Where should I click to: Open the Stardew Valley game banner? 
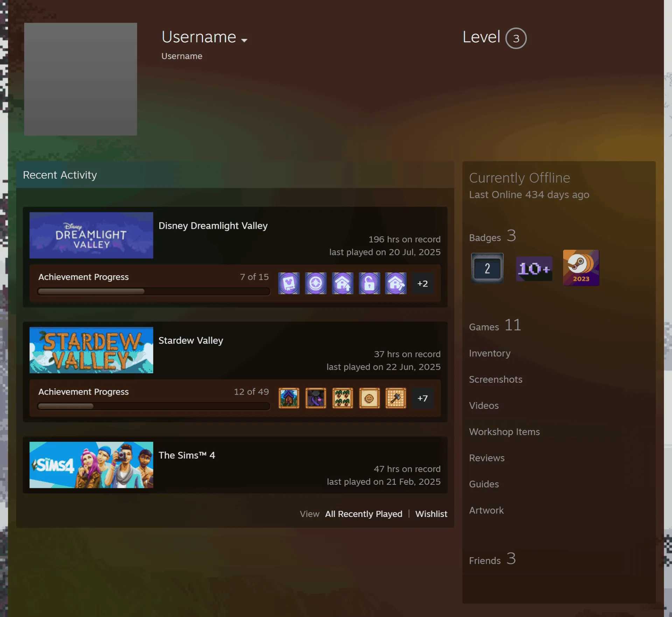coord(91,350)
